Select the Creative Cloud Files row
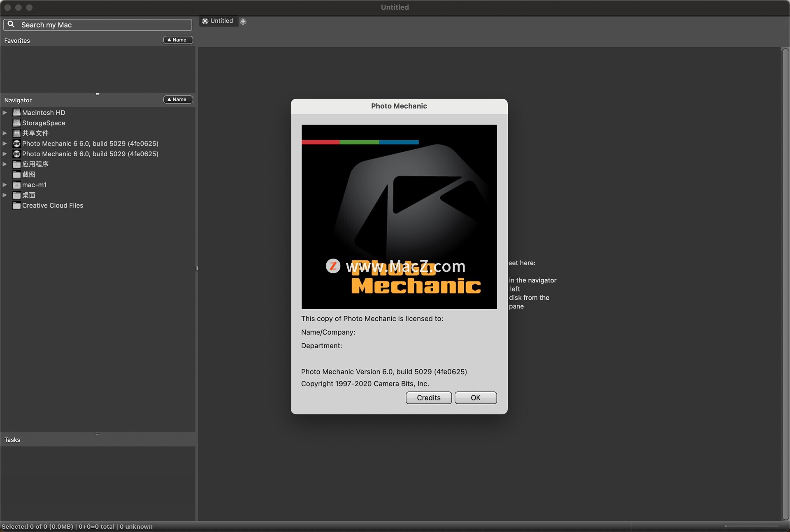Viewport: 790px width, 532px height. (98, 205)
